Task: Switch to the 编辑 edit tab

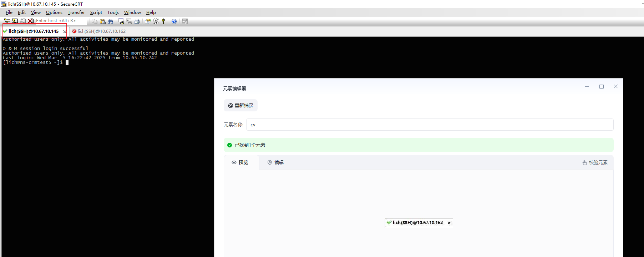Action: click(x=275, y=162)
